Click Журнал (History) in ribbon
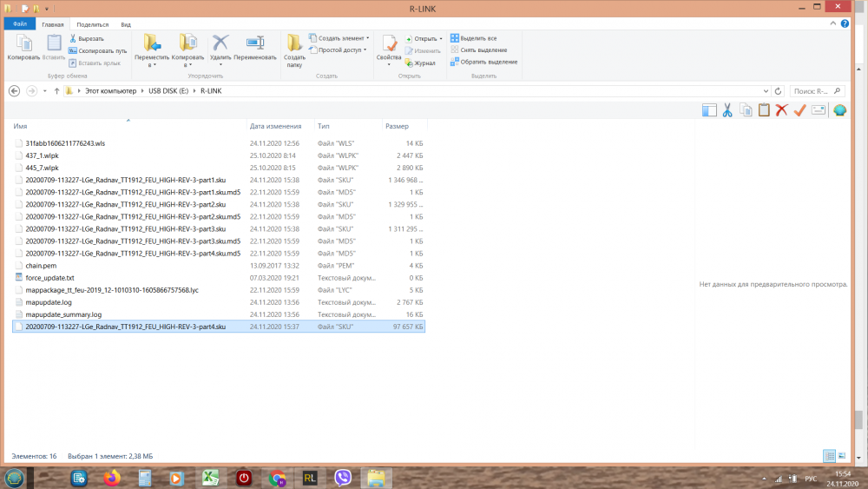The width and height of the screenshot is (868, 489). (420, 63)
